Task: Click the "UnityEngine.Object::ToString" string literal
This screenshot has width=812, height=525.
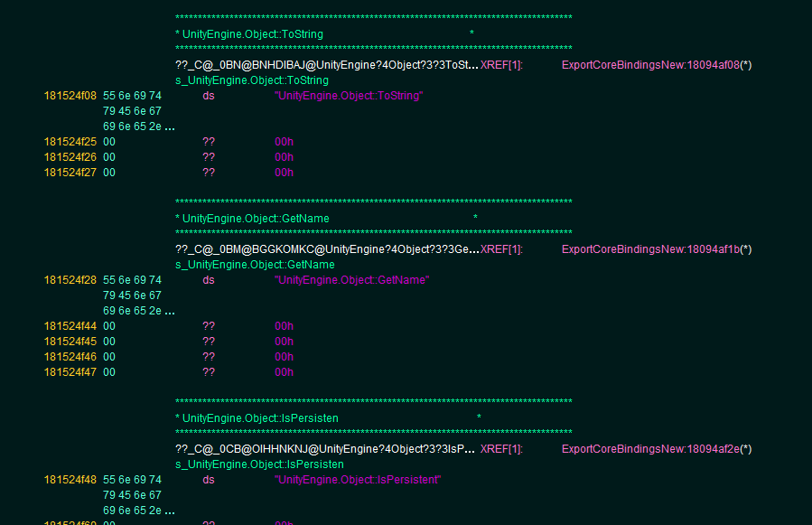Action: 349,96
